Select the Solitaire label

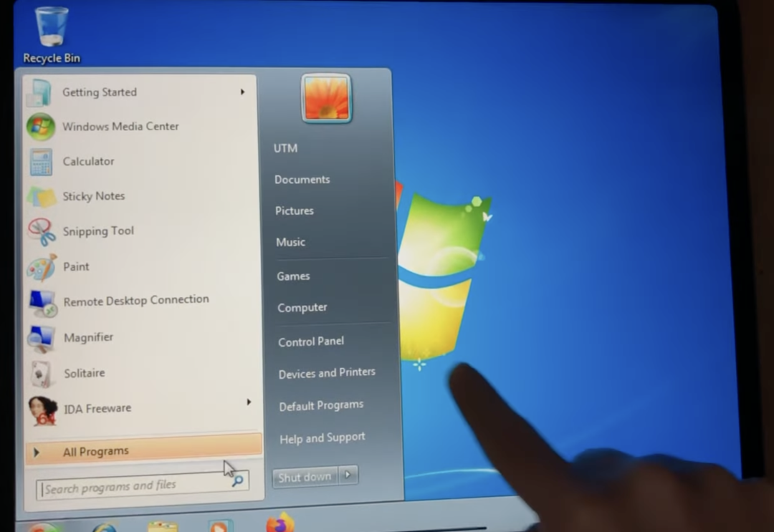pos(85,373)
